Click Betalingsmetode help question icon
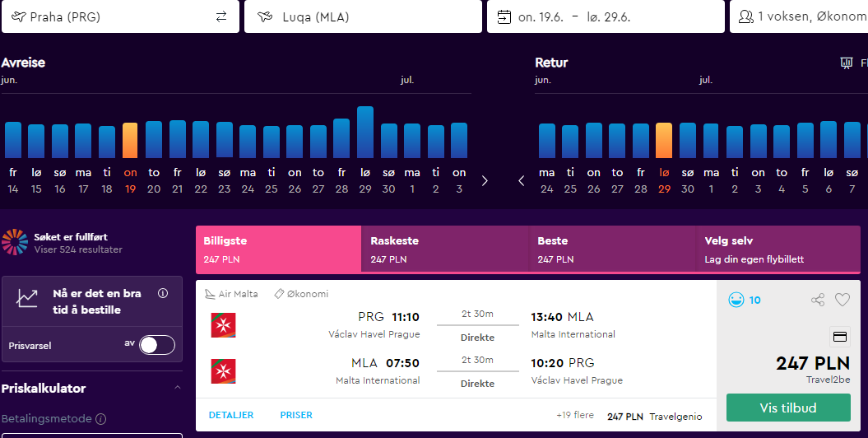This screenshot has width=868, height=438. point(100,419)
